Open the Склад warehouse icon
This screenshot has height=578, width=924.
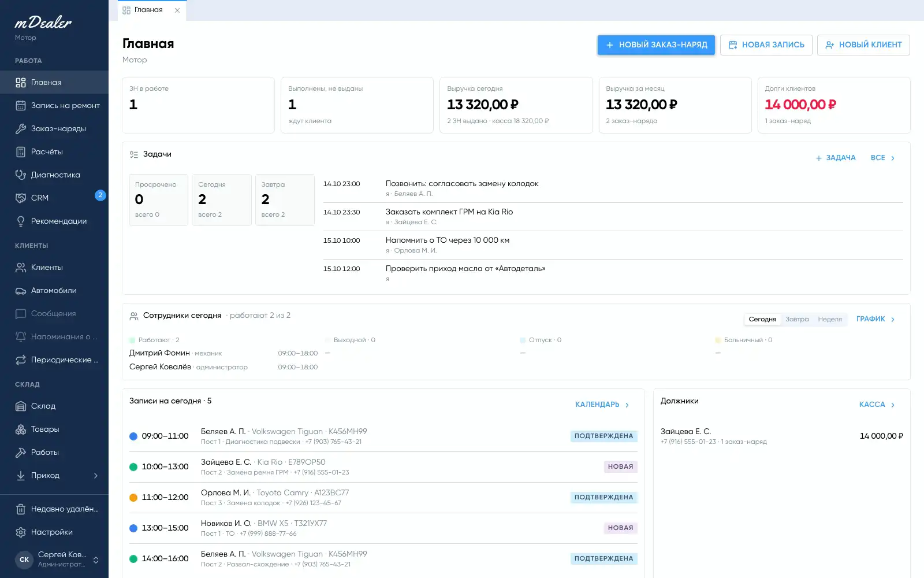point(21,406)
